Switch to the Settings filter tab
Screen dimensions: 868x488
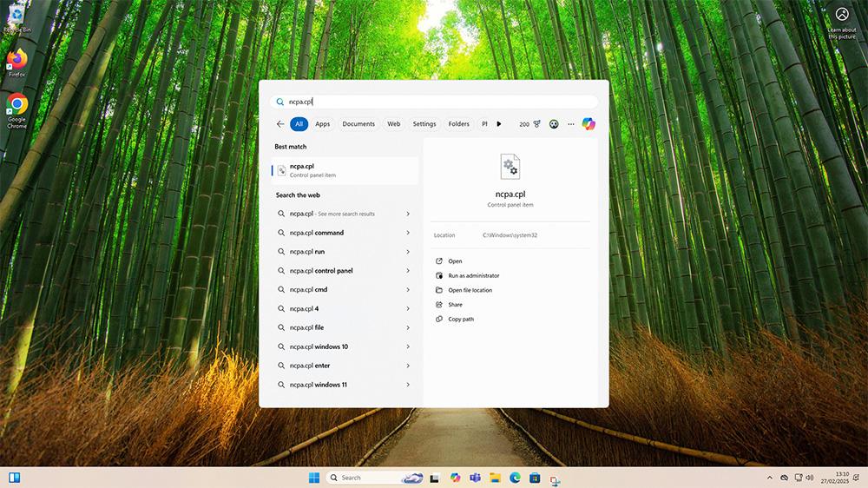[424, 124]
